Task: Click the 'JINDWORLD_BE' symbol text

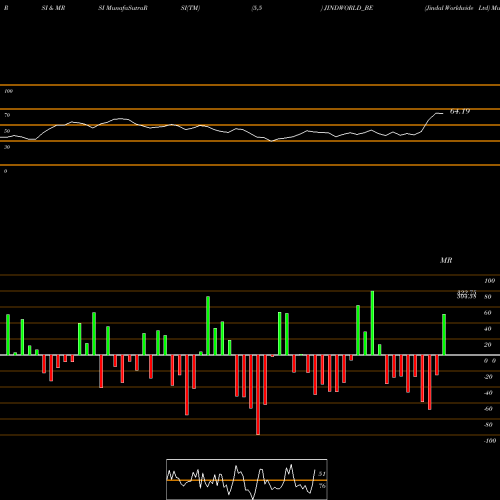Action: point(348,8)
